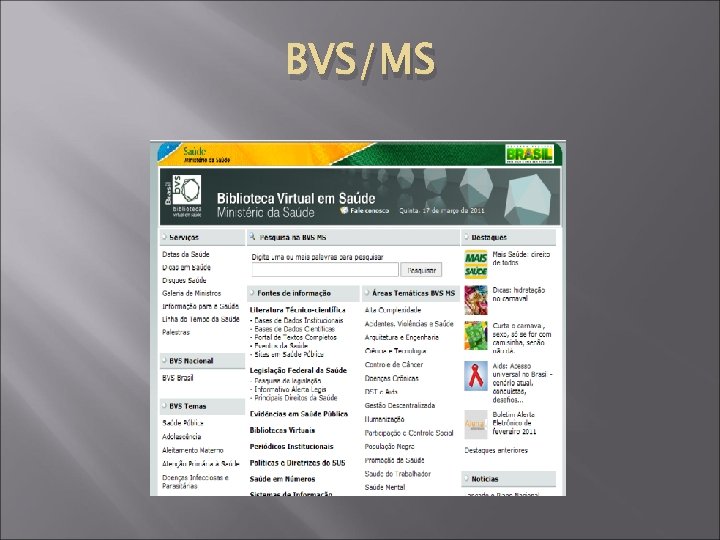Open Gestão Descentralizada link

point(399,405)
